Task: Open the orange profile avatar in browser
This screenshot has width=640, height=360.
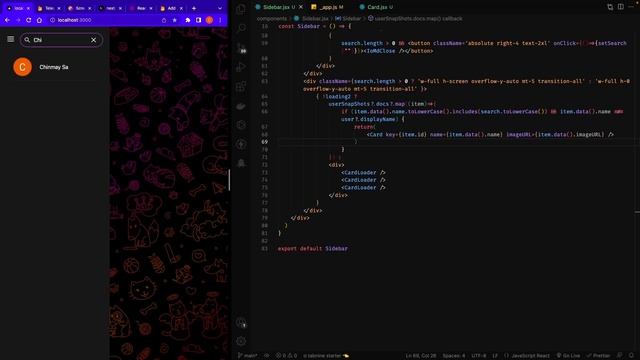Action: coord(209,20)
